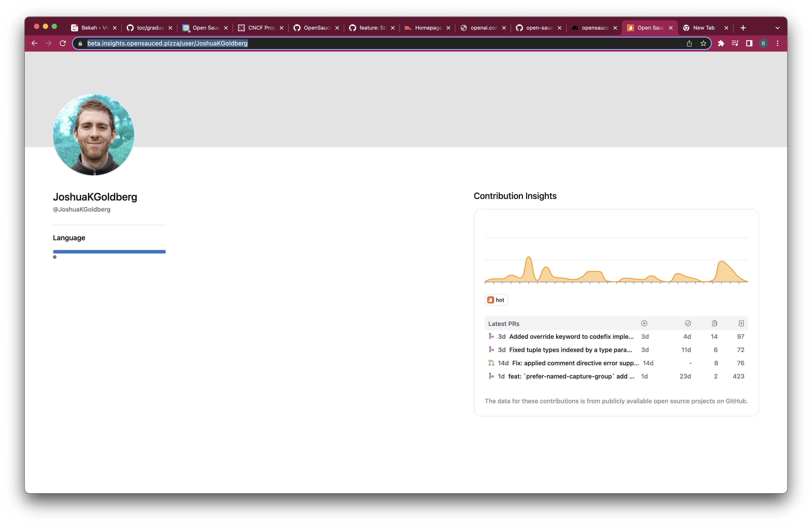Open PR 'Added override keyword to codefix imple...'
Viewport: 812px width, 526px height.
(571, 337)
